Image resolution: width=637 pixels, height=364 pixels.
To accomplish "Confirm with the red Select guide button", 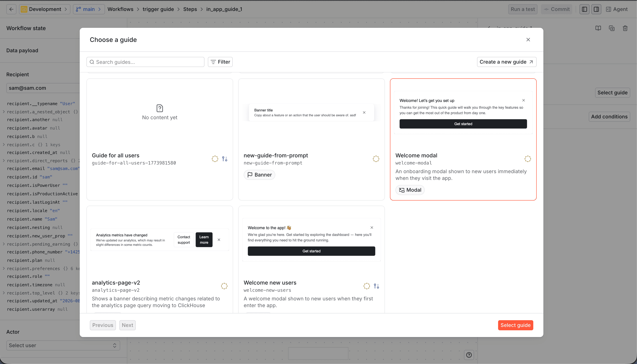I will coord(515,325).
